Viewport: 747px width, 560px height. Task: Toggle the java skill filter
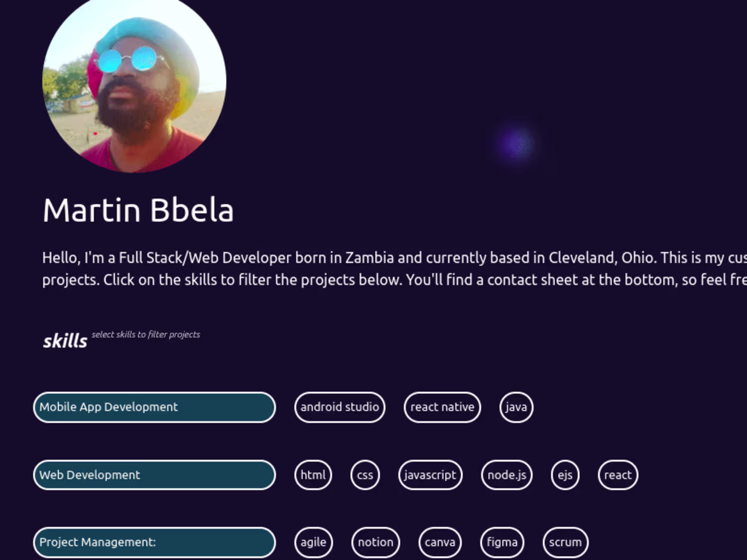click(x=516, y=407)
